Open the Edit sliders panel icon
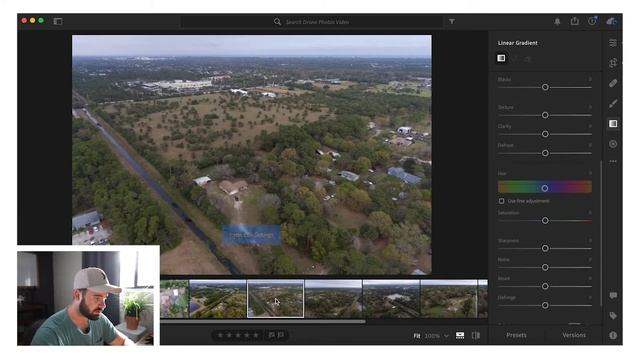Viewport: 640px width, 360px height. [613, 43]
